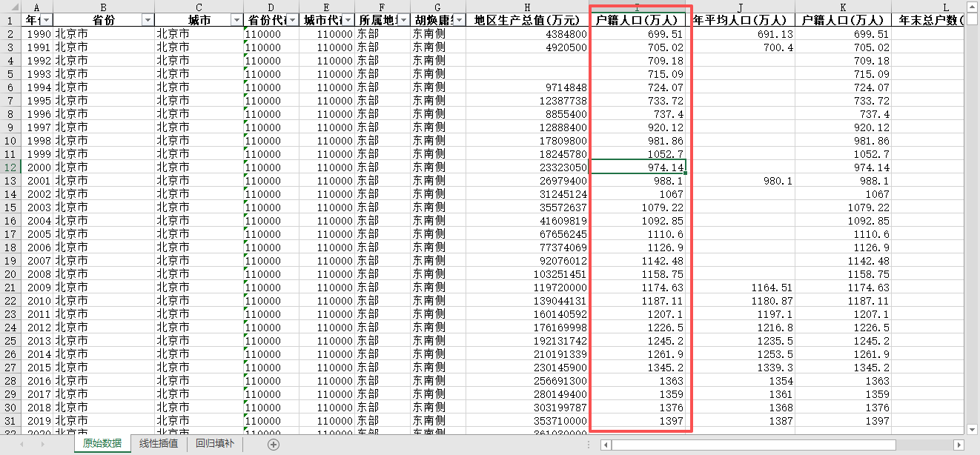
Task: Select the cell containing 9714848
Action: [x=527, y=87]
